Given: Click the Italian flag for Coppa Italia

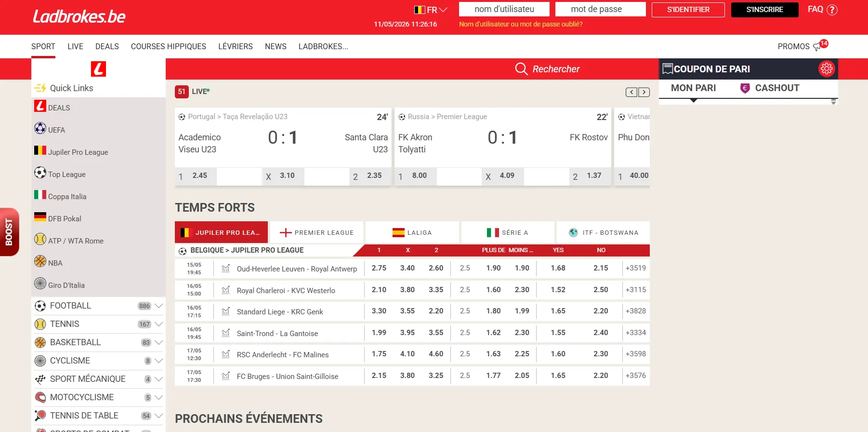Looking at the screenshot, I should coord(40,195).
